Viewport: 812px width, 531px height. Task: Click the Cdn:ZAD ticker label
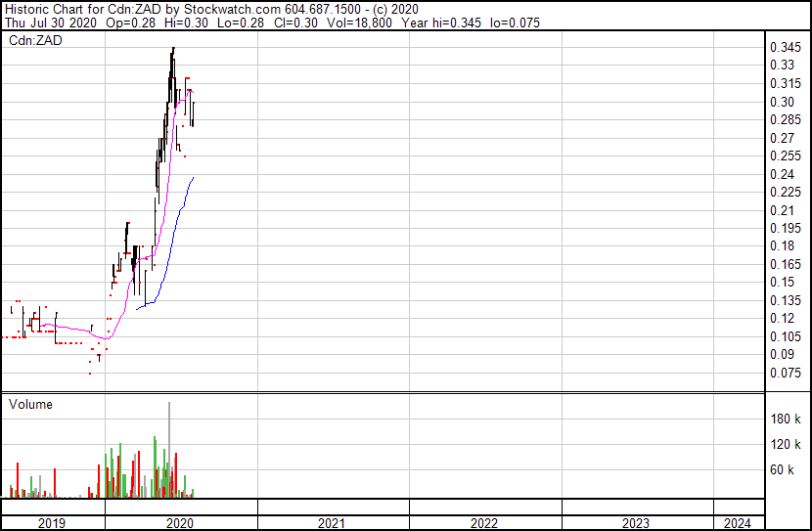30,40
